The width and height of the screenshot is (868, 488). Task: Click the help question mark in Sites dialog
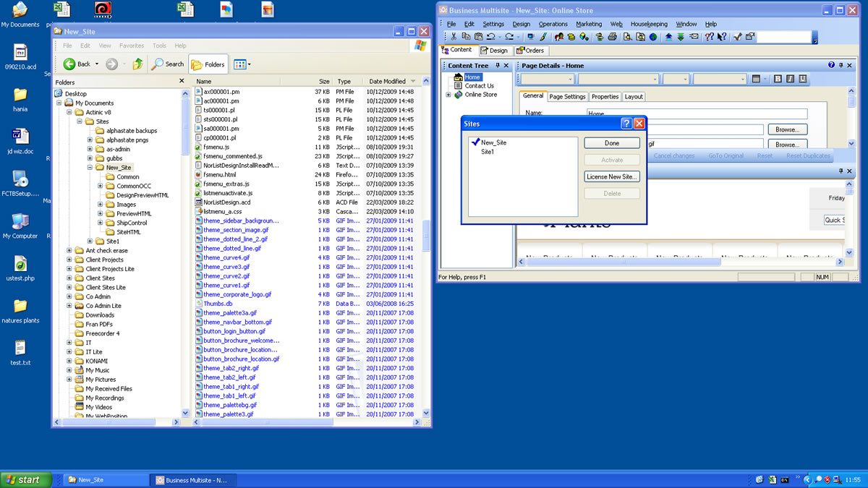626,124
